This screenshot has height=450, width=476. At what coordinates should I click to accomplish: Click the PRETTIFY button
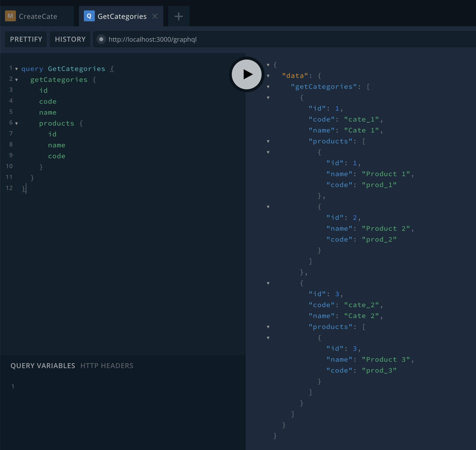tap(26, 39)
